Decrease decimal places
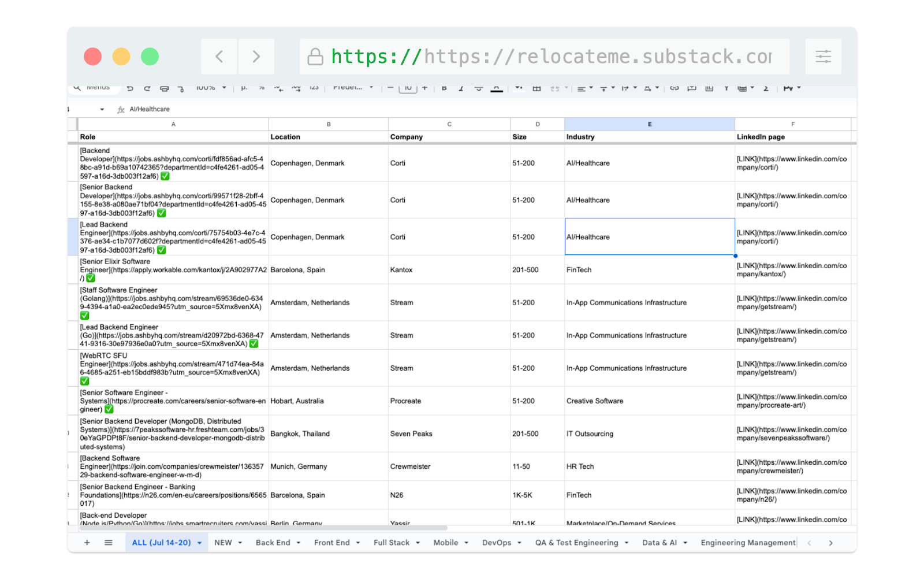 pos(279,88)
